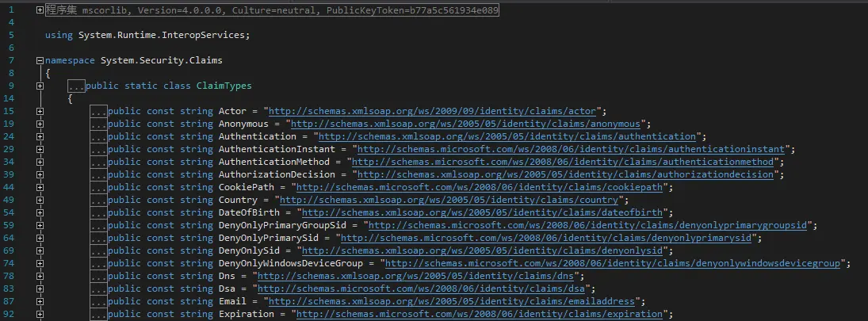
Task: Open the claims/expiration URL link
Action: [480, 315]
